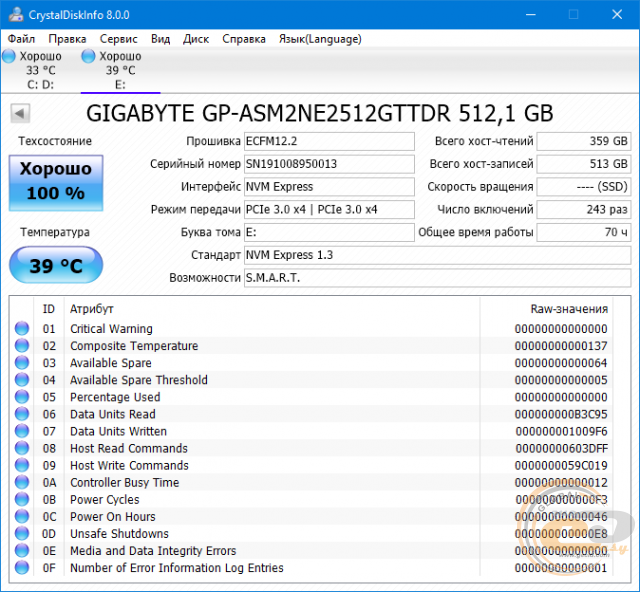Viewport: 640px width, 592px height.
Task: Click status icon of Host Read Commands row
Action: (x=22, y=448)
